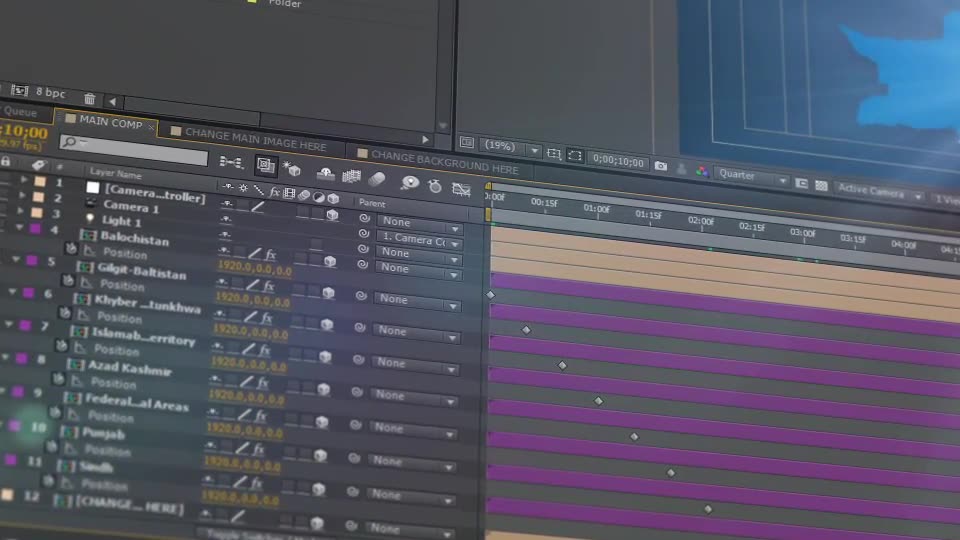Viewport: 960px width, 540px height.
Task: Enable the Draft 3D icon
Action: pyautogui.click(x=291, y=168)
